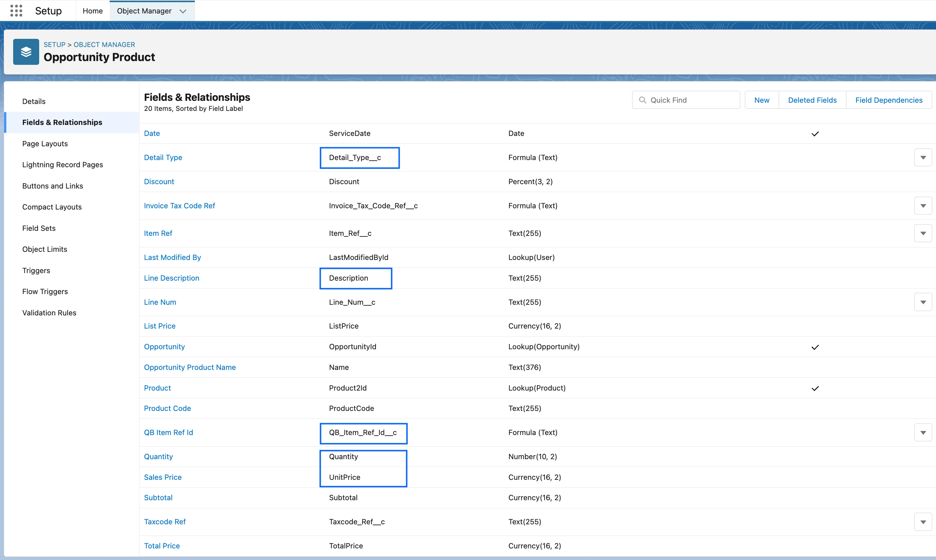Open the Detail Type field link
Screen dimensions: 936x560
tap(163, 158)
